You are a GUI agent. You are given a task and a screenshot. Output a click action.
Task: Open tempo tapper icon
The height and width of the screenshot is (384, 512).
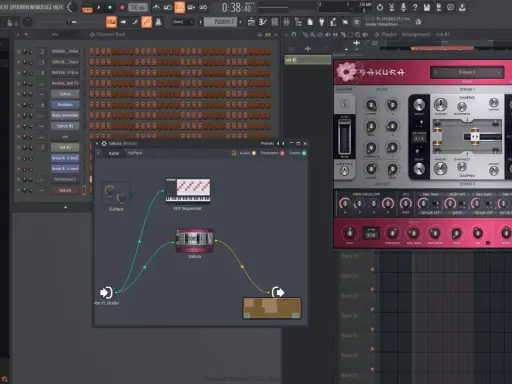coord(333,22)
